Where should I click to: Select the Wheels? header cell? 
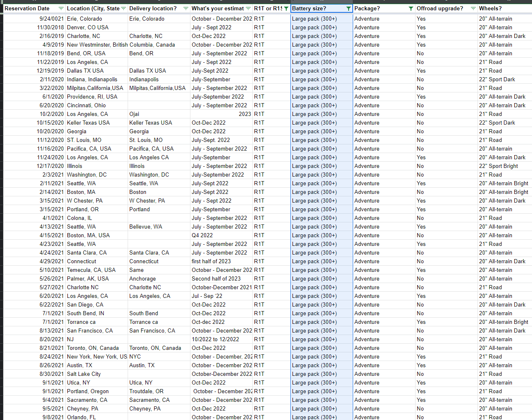click(x=505, y=9)
